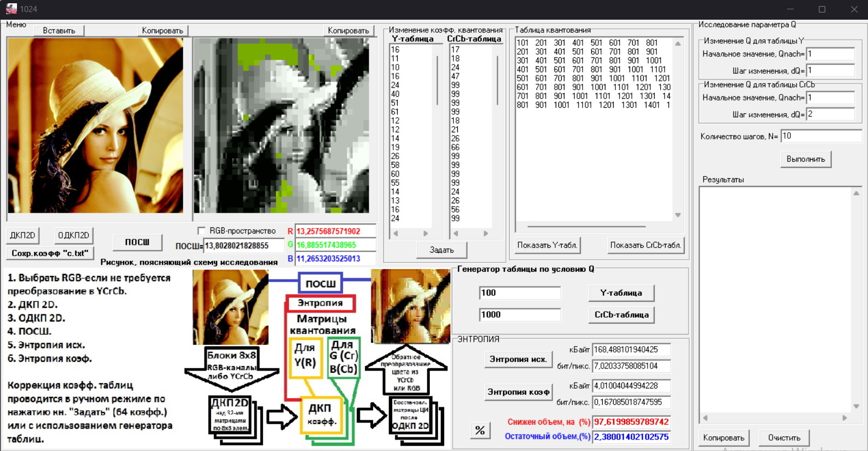868x451 pixels.
Task: Click the Результаты text area
Action: [776, 301]
